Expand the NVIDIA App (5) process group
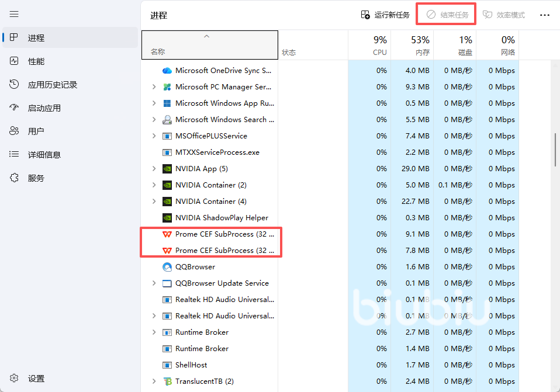 (x=154, y=169)
